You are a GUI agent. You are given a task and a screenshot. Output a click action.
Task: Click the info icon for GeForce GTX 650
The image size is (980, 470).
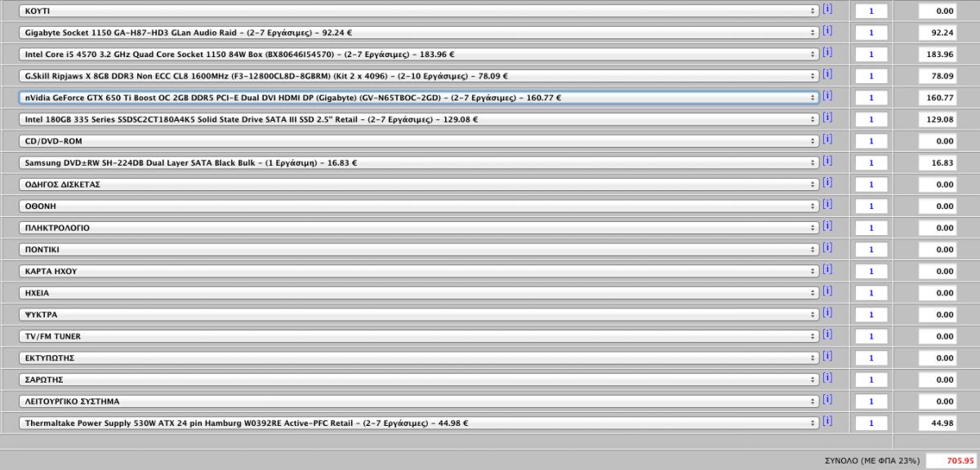tap(827, 95)
